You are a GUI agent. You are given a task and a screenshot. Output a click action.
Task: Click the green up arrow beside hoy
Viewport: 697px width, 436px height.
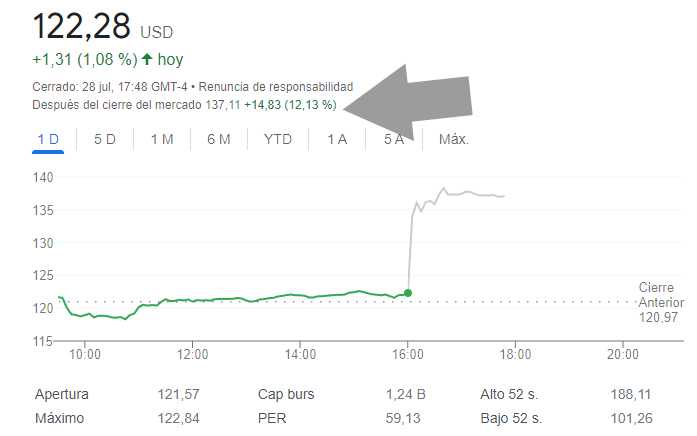149,59
